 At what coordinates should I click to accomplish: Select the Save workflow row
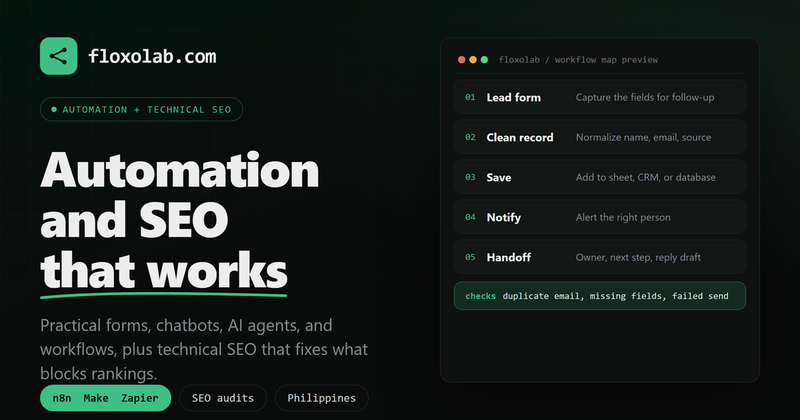click(x=599, y=177)
